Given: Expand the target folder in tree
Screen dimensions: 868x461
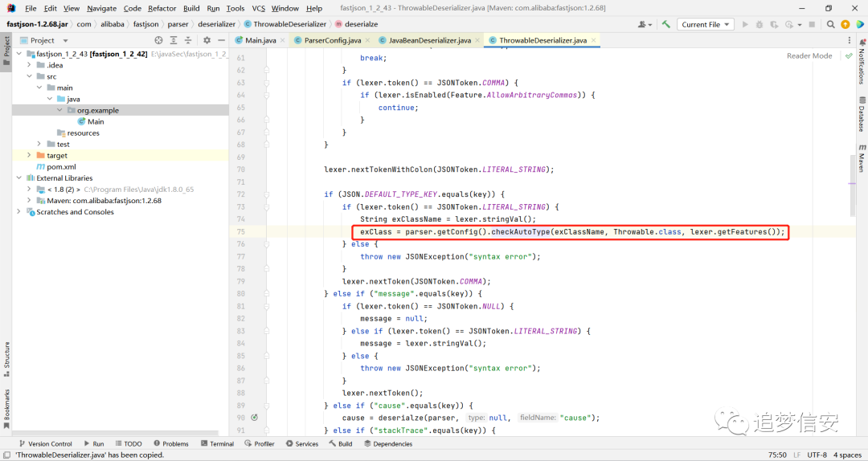Looking at the screenshot, I should click(30, 156).
